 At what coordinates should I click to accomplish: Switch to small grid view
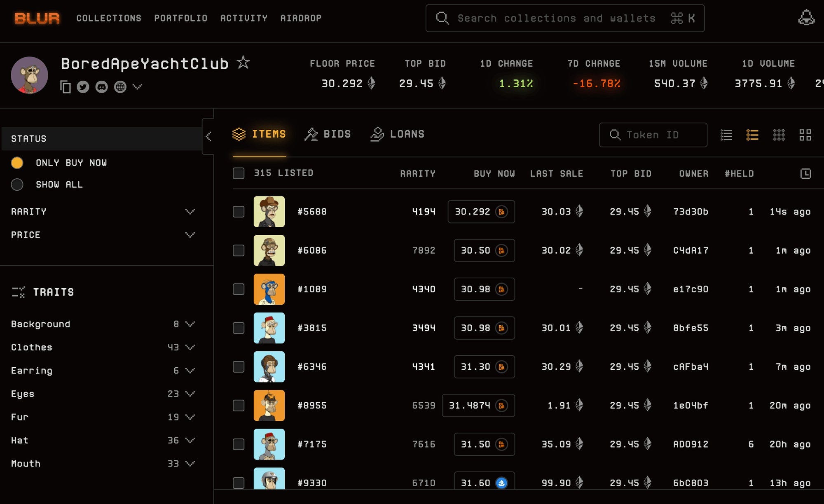click(x=779, y=135)
